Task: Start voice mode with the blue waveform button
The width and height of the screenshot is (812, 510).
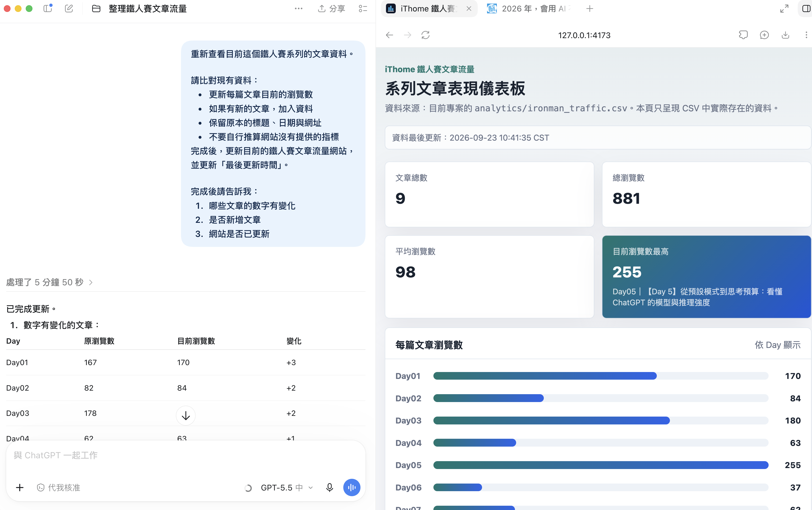Action: click(352, 487)
